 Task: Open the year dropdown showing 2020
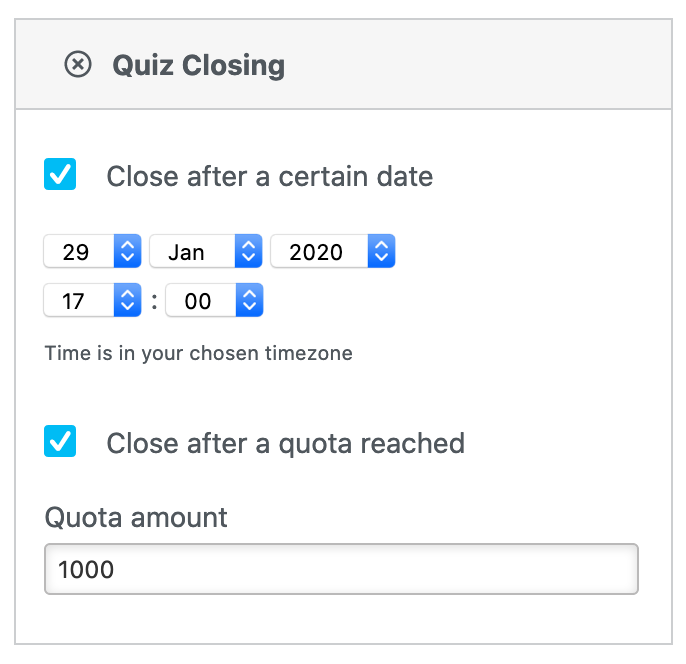point(318,252)
